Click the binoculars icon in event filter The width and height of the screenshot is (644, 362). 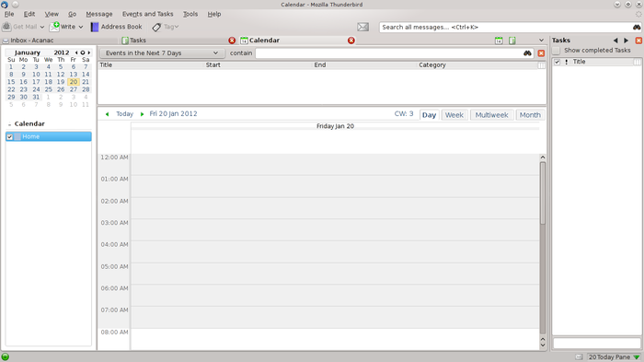(527, 53)
